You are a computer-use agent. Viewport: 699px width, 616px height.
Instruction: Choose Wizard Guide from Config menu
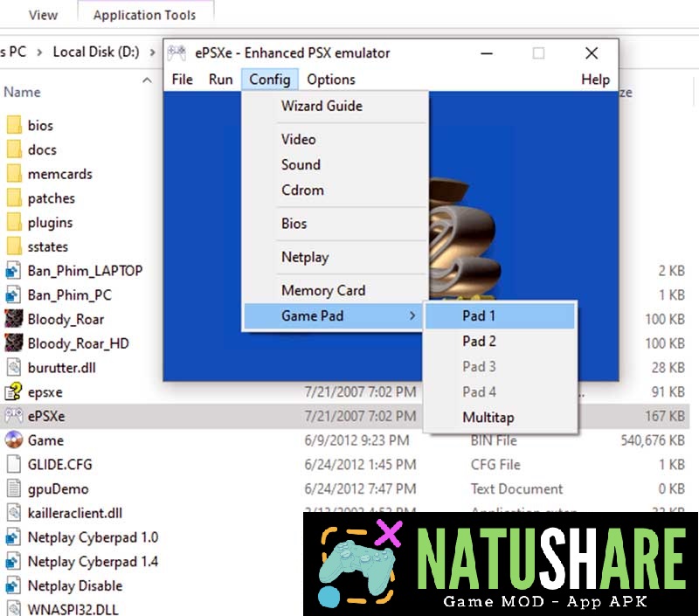pos(336,106)
